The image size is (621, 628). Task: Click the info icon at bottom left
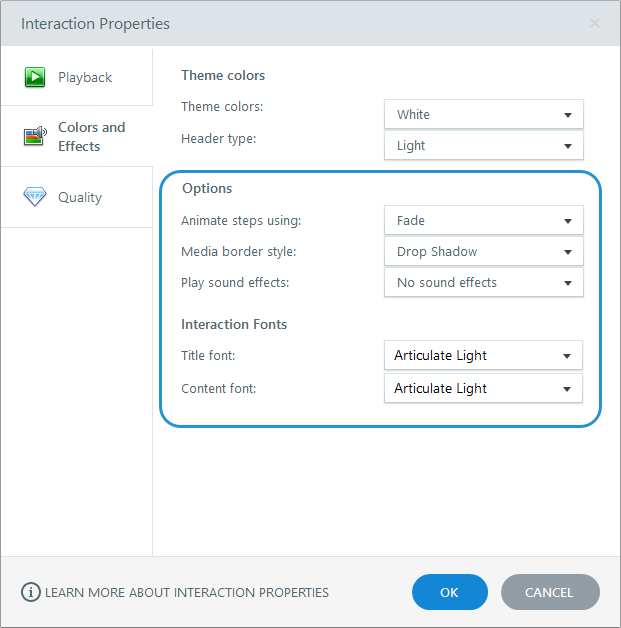pyautogui.click(x=30, y=592)
